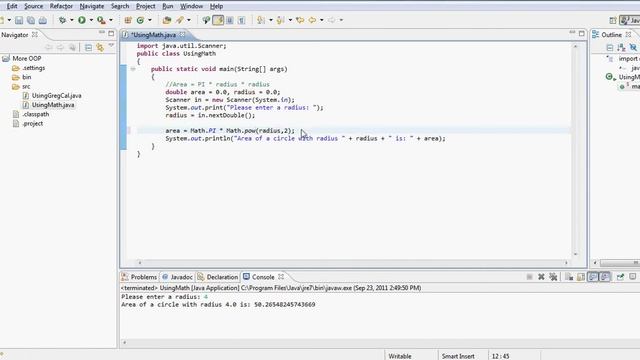Image resolution: width=640 pixels, height=360 pixels.
Task: Open dropdown next to Next Annotation
Action: point(270,20)
